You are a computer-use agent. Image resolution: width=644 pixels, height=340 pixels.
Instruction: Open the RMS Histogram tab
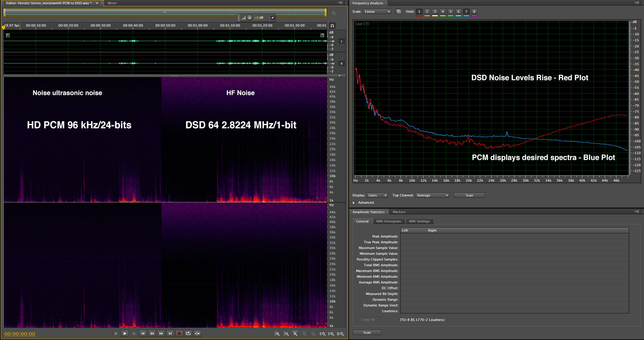pyautogui.click(x=389, y=221)
